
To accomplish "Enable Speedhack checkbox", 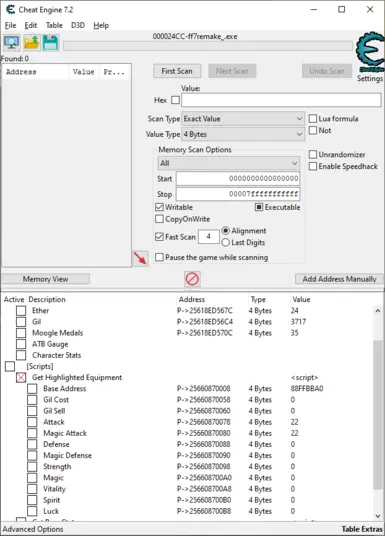I will [313, 166].
